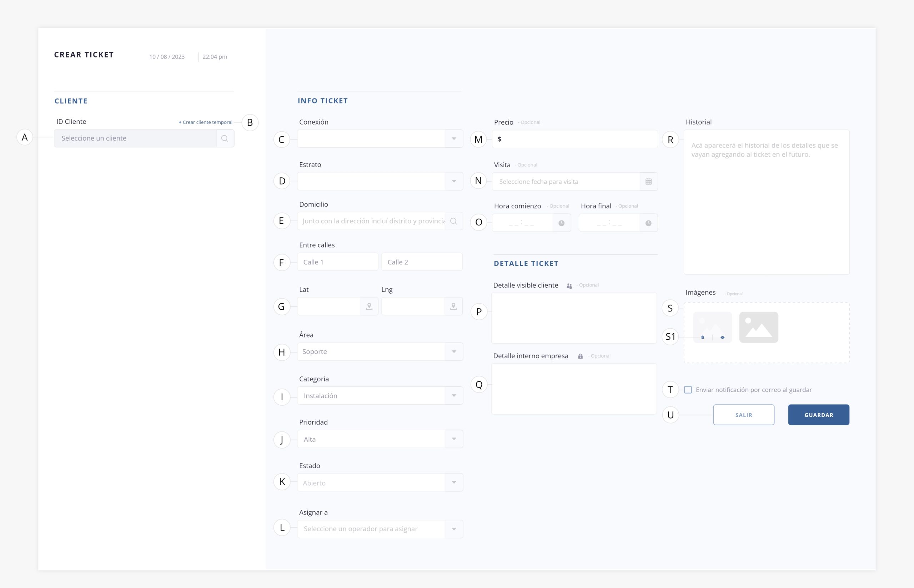
Task: Delete first image with trash icon
Action: [x=702, y=337]
